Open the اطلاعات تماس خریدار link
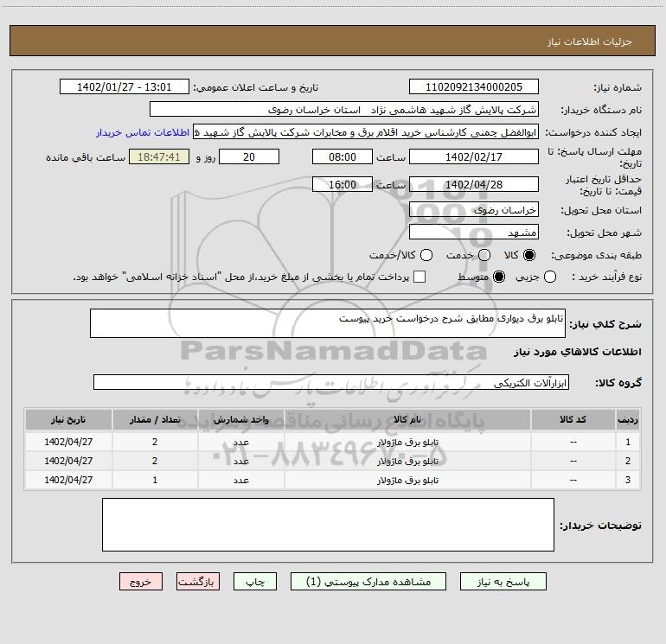 pyautogui.click(x=143, y=132)
